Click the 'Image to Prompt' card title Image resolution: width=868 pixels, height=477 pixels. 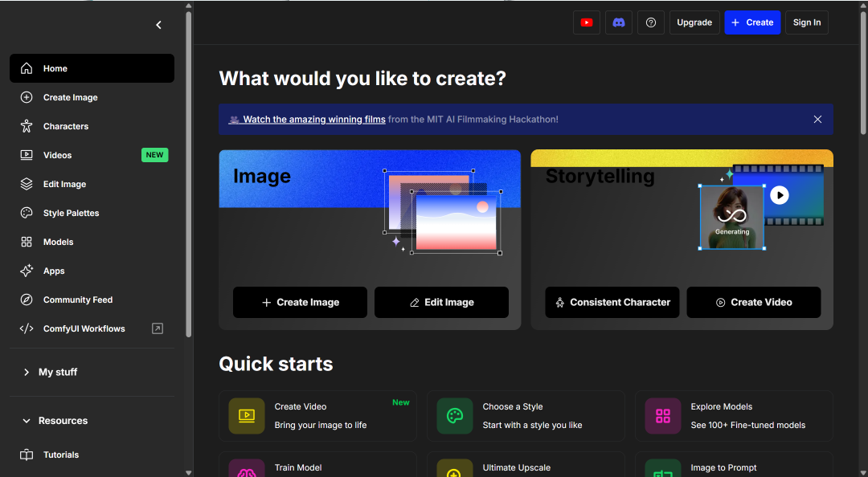click(723, 467)
